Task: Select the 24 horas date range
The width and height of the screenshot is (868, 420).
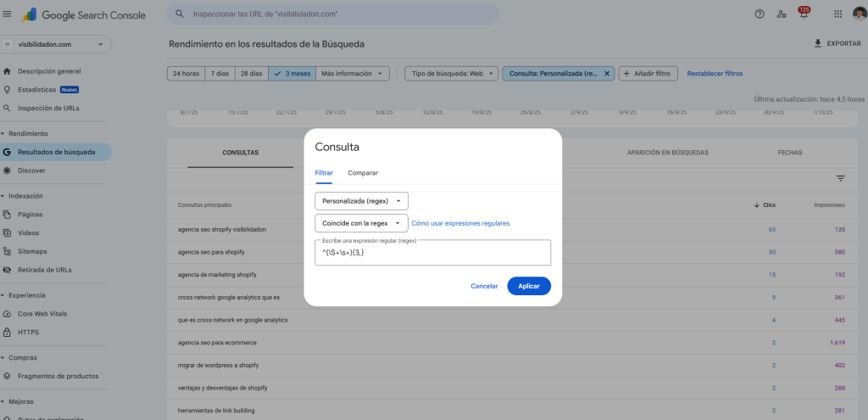Action: click(x=186, y=74)
